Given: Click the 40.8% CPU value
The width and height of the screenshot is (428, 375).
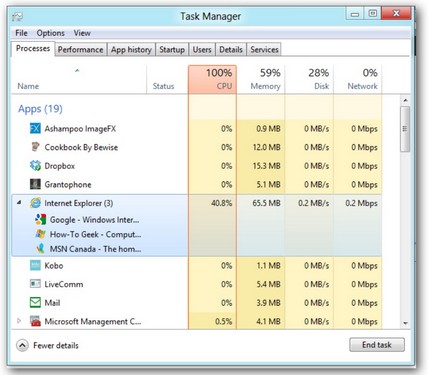Looking at the screenshot, I should [222, 203].
